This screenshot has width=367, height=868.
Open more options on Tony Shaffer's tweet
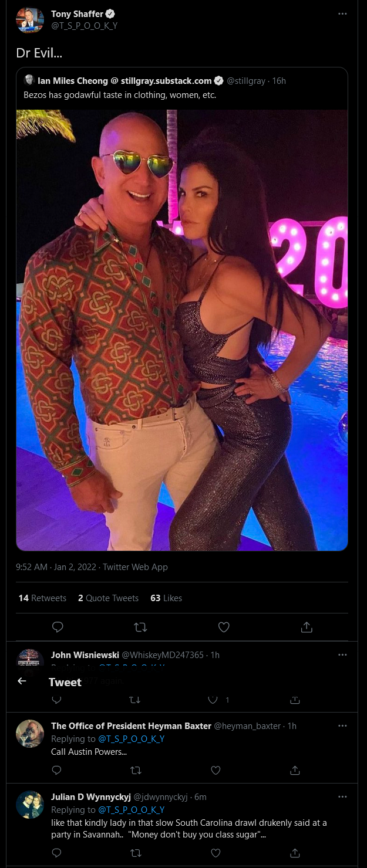click(x=342, y=13)
